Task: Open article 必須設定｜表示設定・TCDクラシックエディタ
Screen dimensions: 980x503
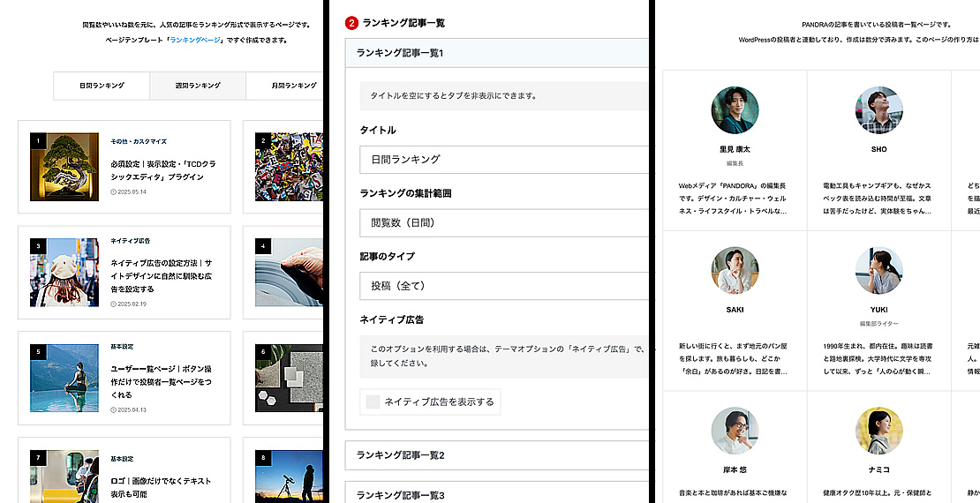Action: click(x=163, y=170)
